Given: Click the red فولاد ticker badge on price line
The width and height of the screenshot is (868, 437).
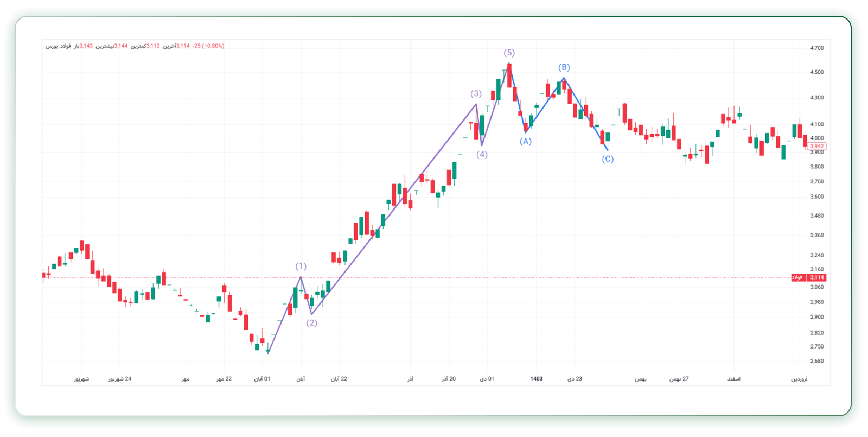Looking at the screenshot, I should tap(798, 277).
